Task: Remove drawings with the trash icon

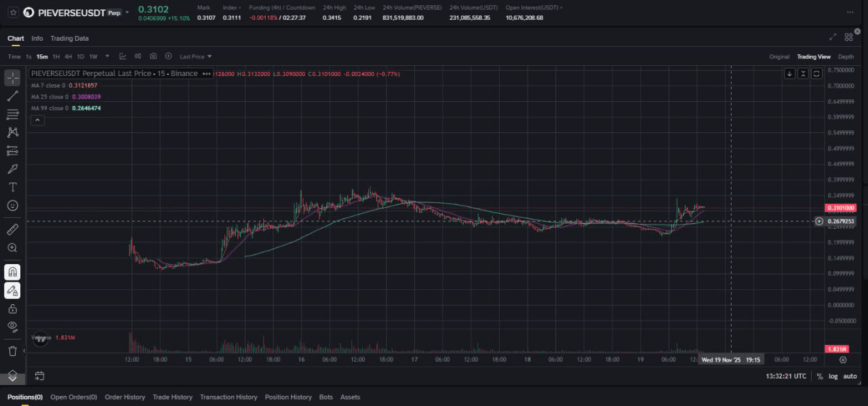Action: 12,351
